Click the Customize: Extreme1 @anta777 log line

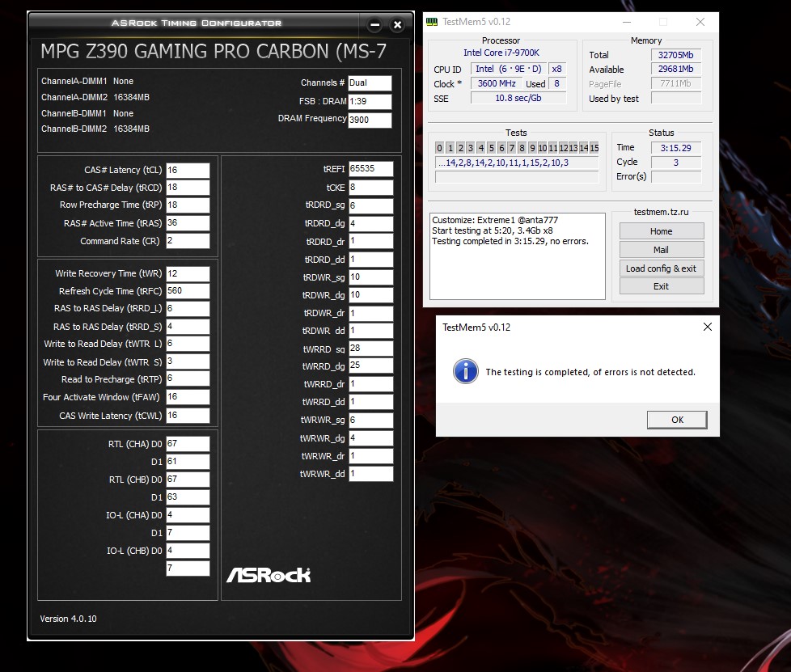tap(495, 220)
